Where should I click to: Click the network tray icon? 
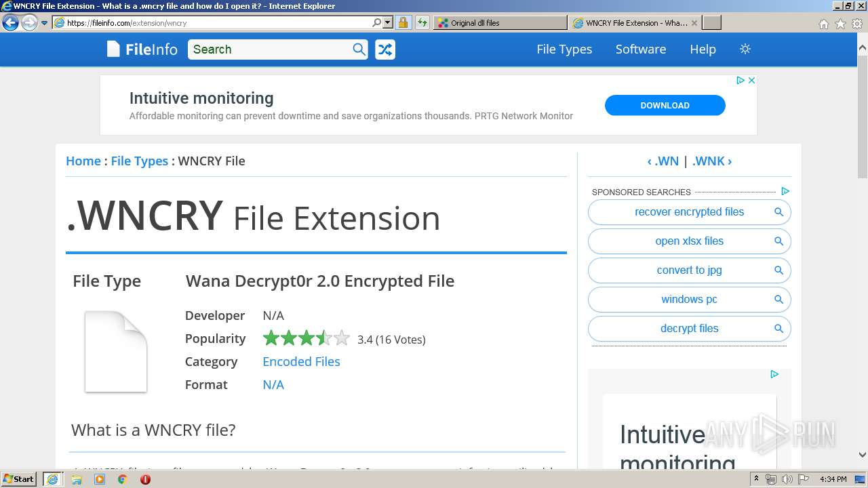[x=771, y=479]
